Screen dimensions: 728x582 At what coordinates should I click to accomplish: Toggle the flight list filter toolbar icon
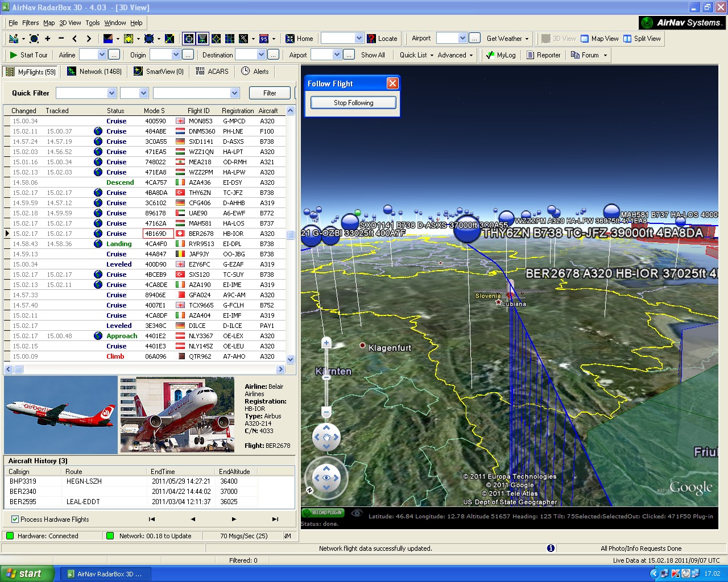[202, 39]
